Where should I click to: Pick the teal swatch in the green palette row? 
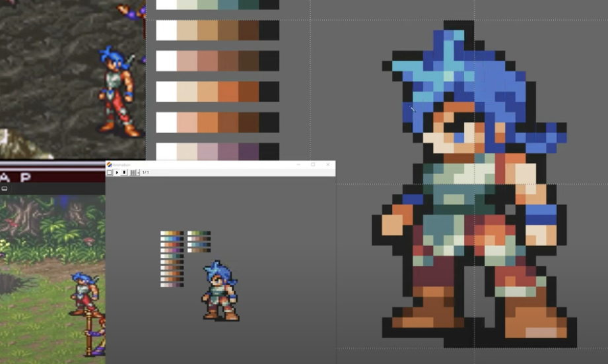[x=228, y=4]
